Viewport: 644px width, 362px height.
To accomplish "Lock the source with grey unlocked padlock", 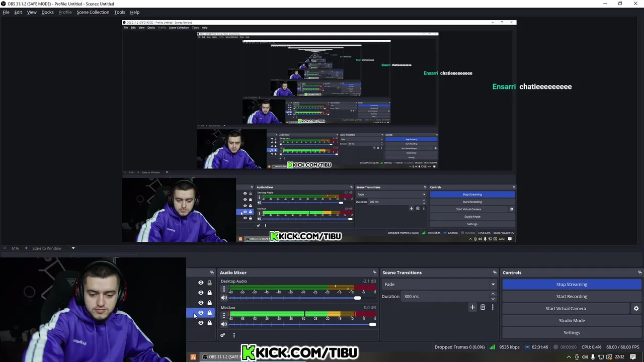I will click(210, 283).
